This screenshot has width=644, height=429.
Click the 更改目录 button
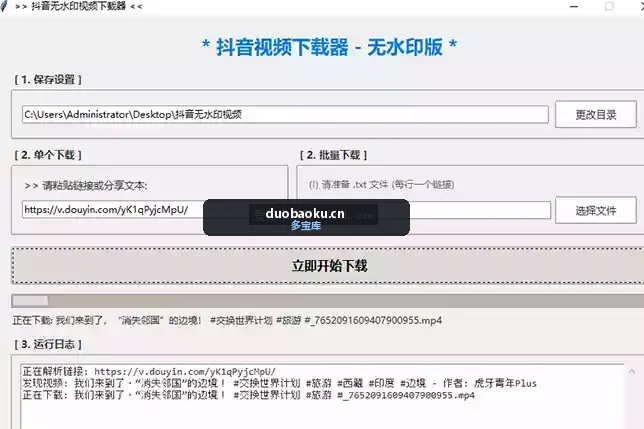pyautogui.click(x=596, y=115)
